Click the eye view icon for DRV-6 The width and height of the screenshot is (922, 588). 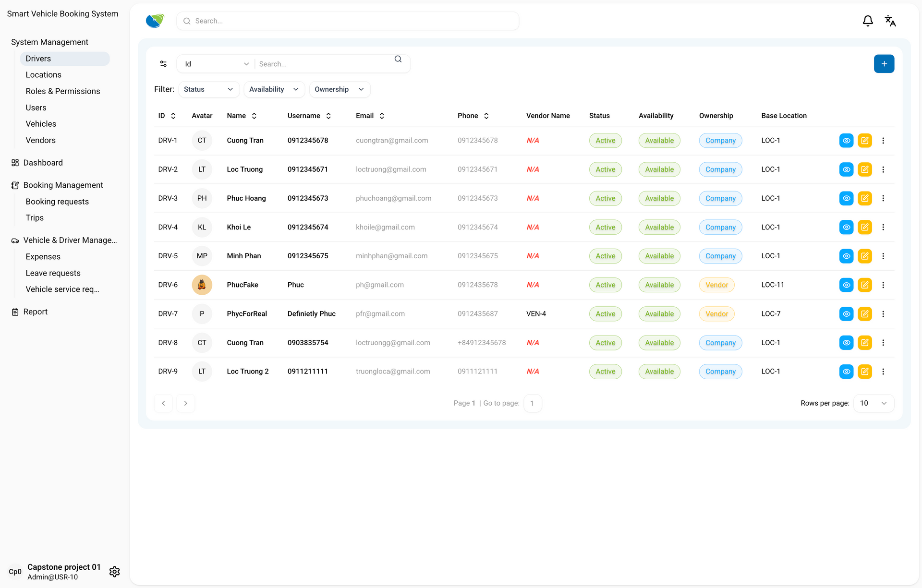(x=846, y=285)
